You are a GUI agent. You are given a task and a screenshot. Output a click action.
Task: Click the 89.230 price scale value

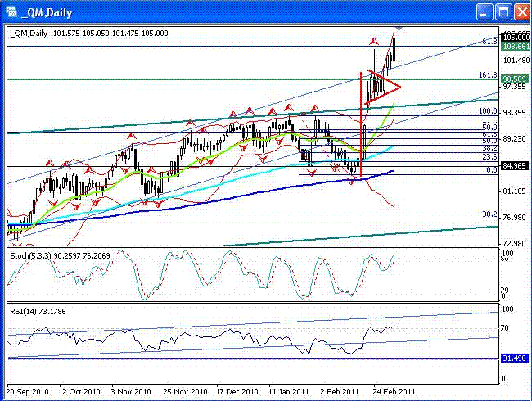pyautogui.click(x=514, y=139)
